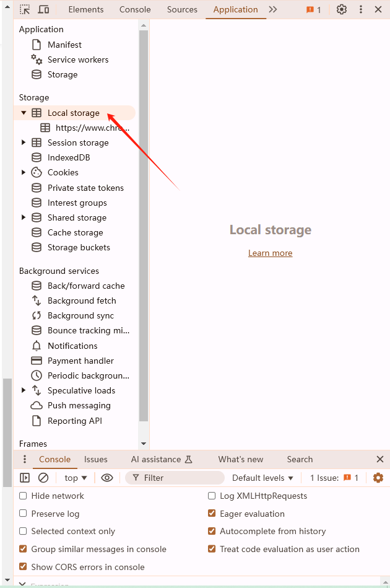The height and width of the screenshot is (588, 390).
Task: Open the drawer three-dot menu
Action: tap(25, 459)
